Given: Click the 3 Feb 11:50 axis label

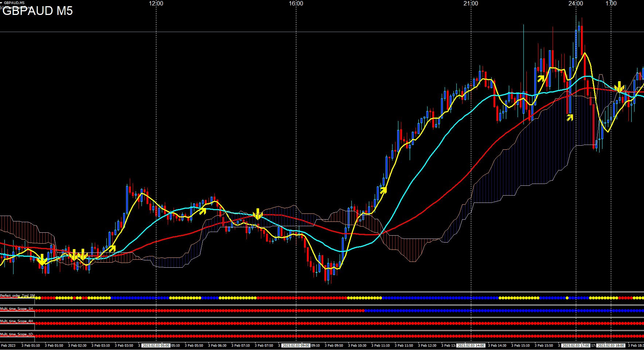Looking at the screenshot, I should 404,345.
